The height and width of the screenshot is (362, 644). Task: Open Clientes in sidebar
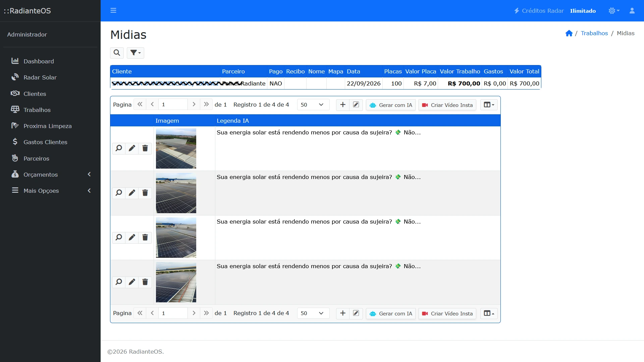pyautogui.click(x=50, y=94)
